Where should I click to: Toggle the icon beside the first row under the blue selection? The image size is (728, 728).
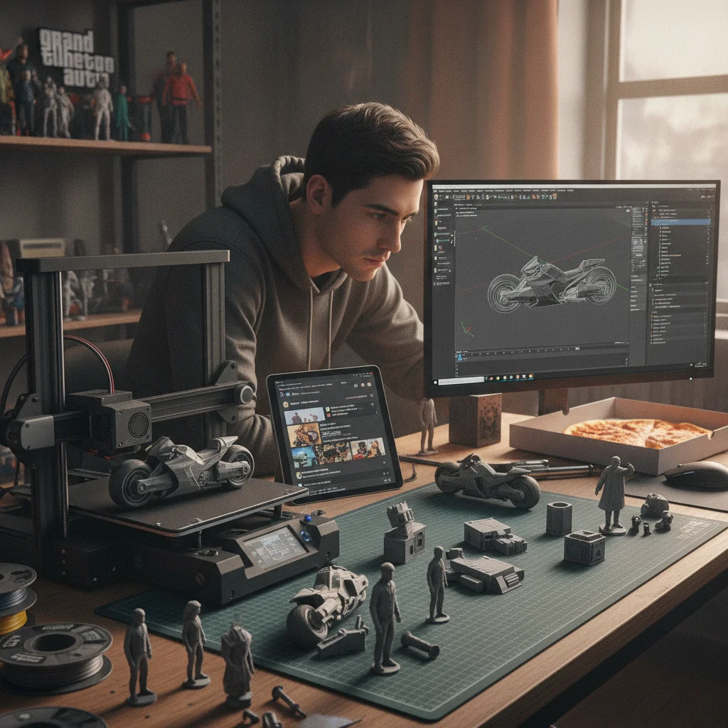tap(660, 227)
